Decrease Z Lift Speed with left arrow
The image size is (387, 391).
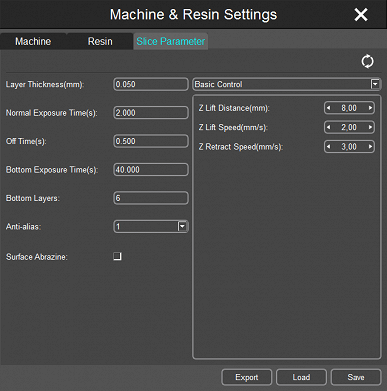[x=329, y=127]
